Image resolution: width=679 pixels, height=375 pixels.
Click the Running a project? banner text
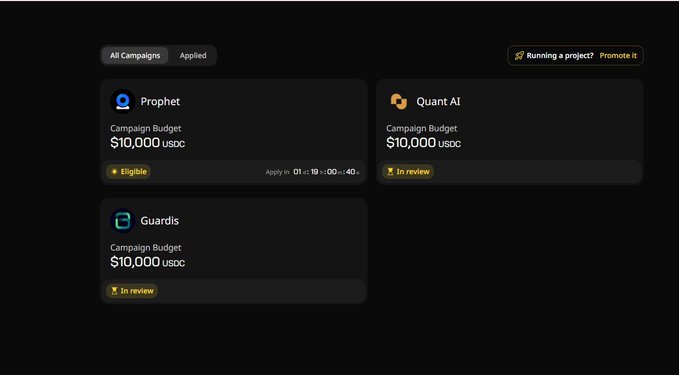click(x=559, y=55)
